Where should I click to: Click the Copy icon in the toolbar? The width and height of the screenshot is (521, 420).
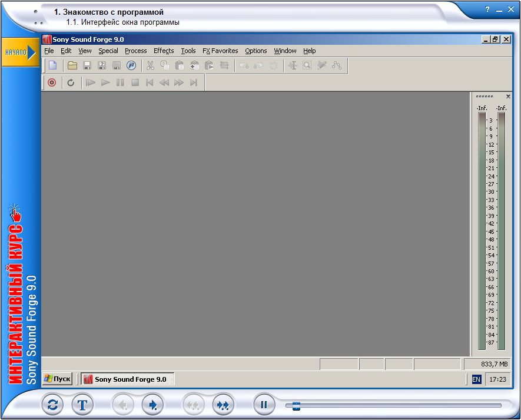[165, 65]
